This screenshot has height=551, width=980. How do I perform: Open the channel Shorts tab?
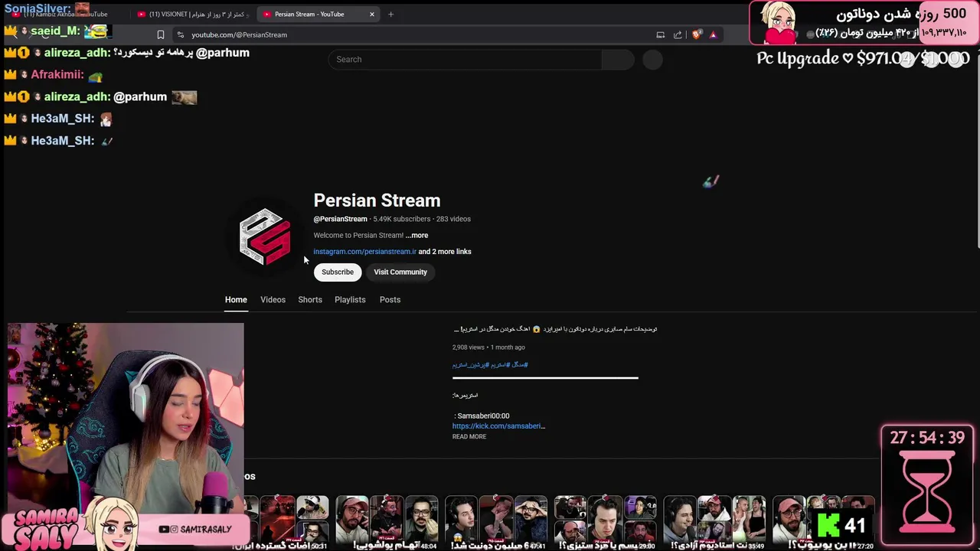coord(310,300)
